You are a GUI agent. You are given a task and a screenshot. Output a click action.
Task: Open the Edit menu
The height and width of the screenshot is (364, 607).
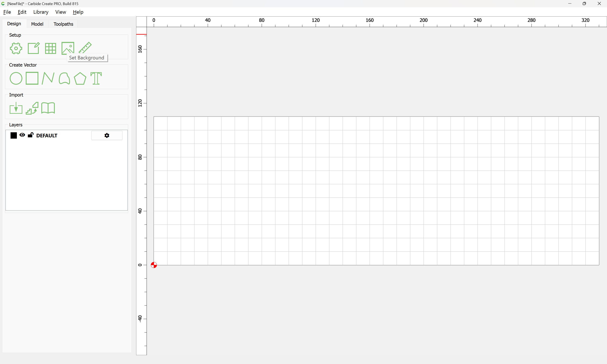pyautogui.click(x=22, y=12)
